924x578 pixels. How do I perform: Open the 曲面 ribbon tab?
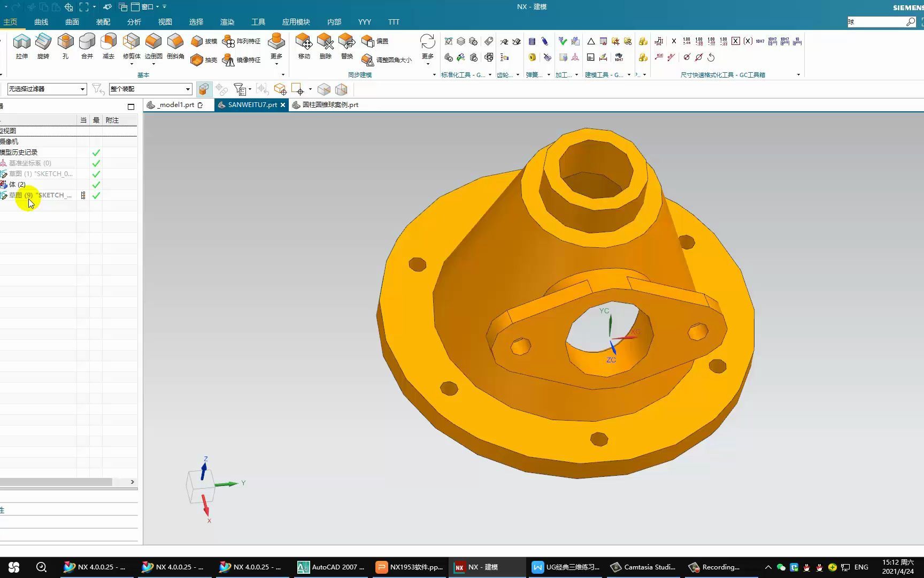coord(72,22)
